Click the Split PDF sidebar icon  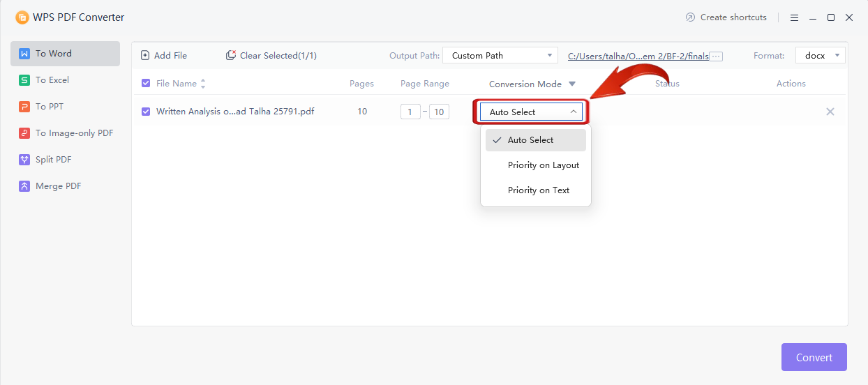coord(24,160)
